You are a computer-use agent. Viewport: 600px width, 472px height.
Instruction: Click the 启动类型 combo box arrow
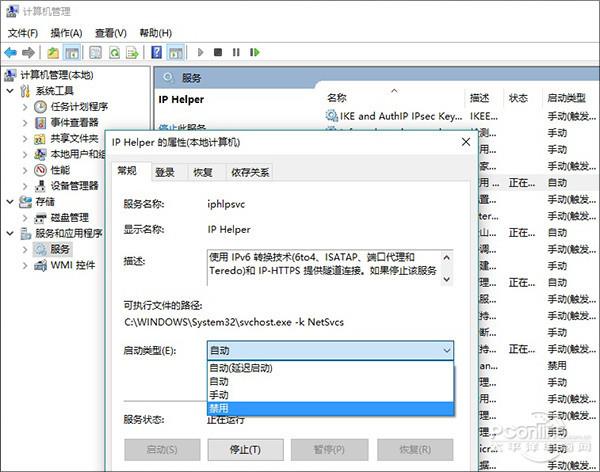(444, 350)
